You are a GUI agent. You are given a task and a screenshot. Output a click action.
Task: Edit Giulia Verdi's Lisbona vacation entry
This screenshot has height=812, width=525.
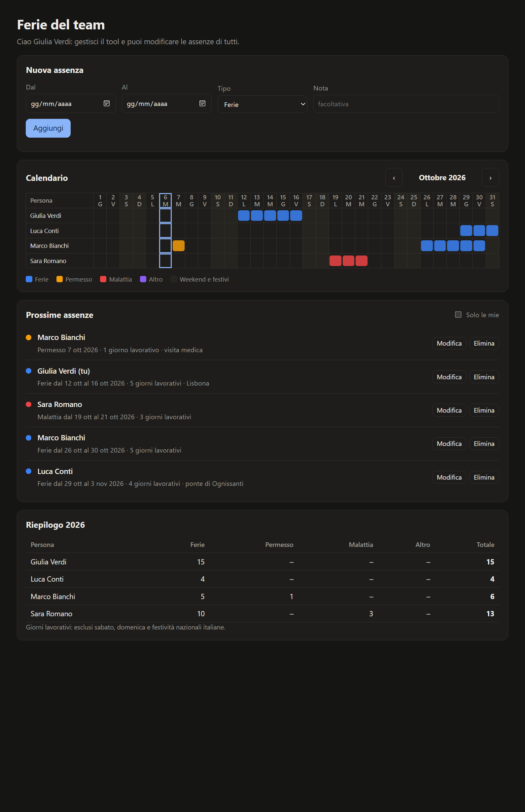[x=449, y=377]
